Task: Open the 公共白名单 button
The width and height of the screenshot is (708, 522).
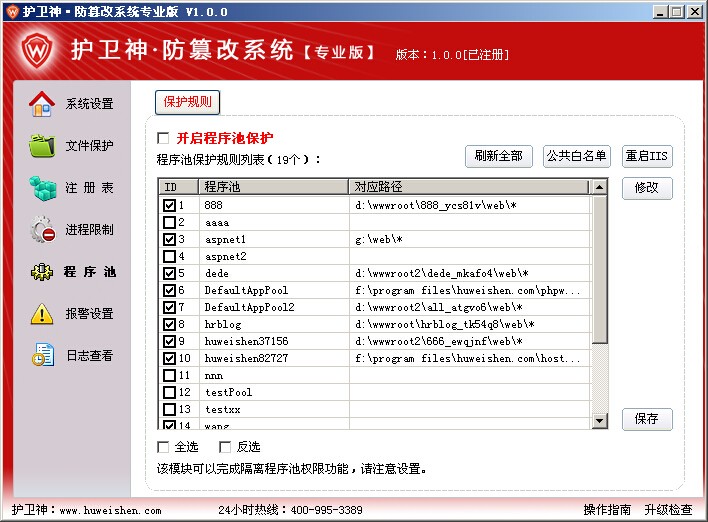Action: (x=577, y=156)
